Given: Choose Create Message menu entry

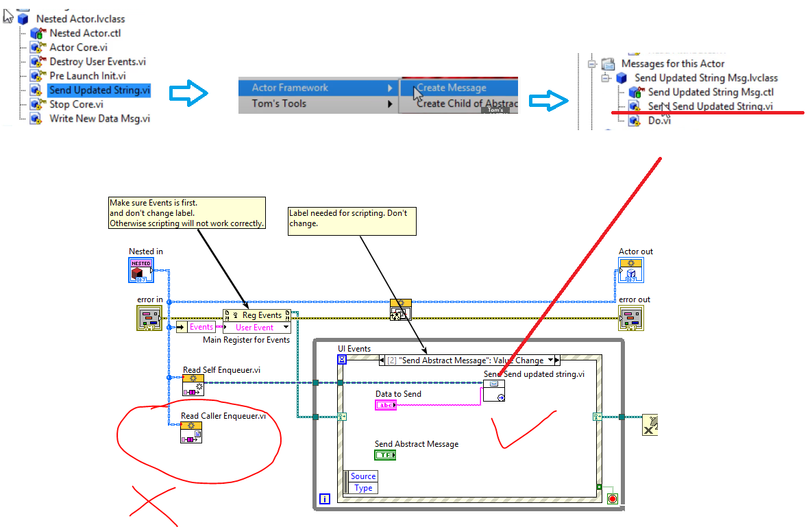Looking at the screenshot, I should click(460, 88).
